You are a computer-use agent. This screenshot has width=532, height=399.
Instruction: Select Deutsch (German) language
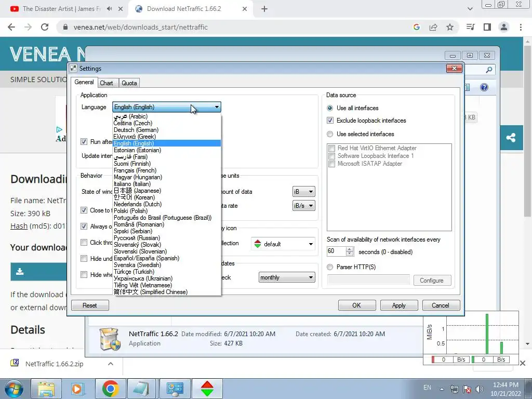[x=167, y=130]
